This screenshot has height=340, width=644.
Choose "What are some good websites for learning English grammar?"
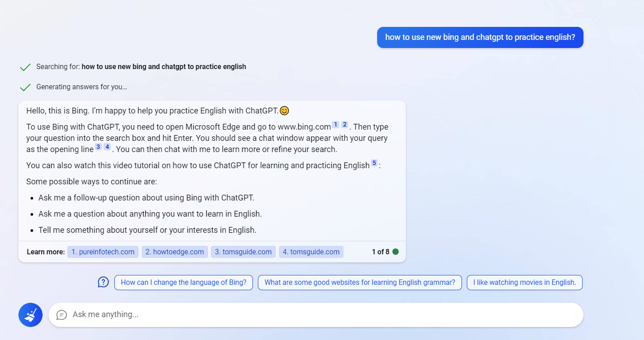coord(360,283)
